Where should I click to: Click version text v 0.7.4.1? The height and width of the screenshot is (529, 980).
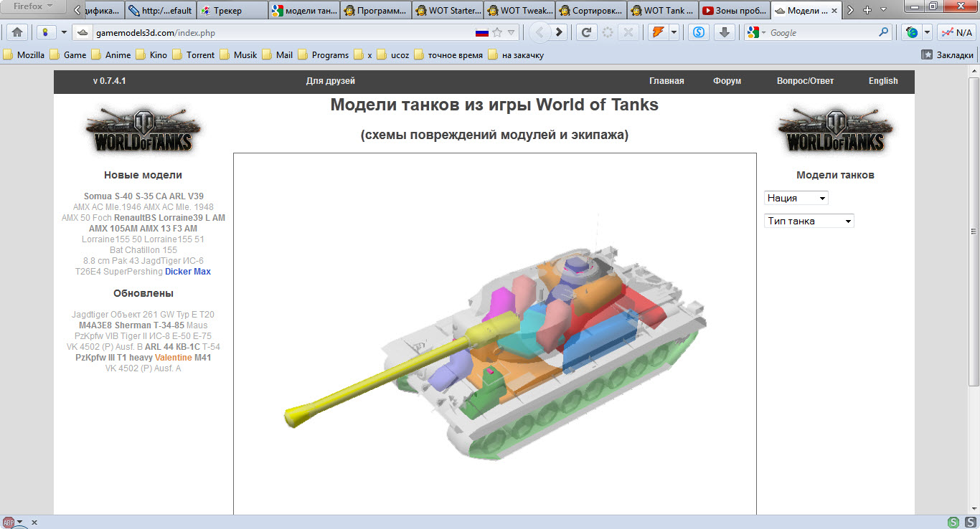(x=109, y=81)
